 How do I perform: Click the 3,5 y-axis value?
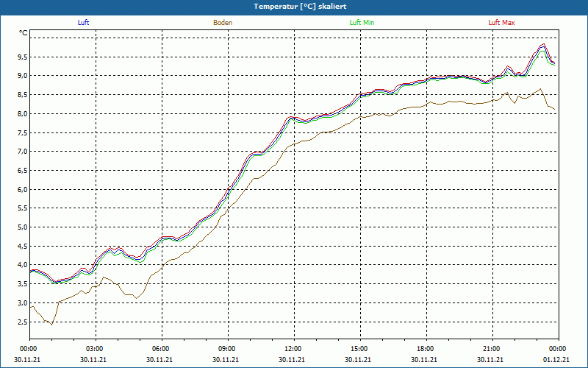tap(23, 284)
